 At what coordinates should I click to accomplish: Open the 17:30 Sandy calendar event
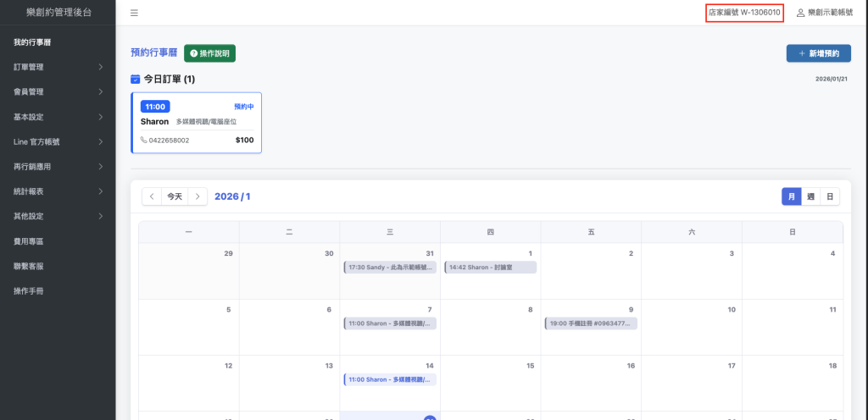(x=390, y=268)
